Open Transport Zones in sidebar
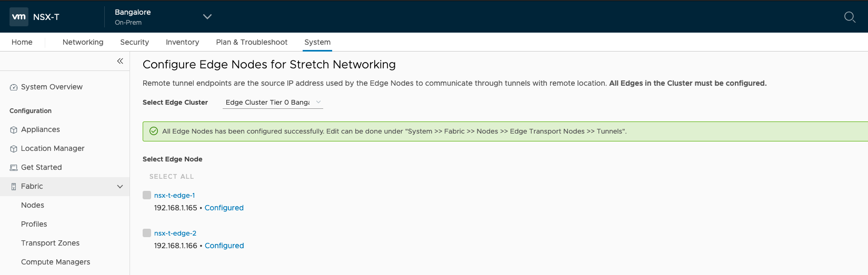 (x=50, y=243)
